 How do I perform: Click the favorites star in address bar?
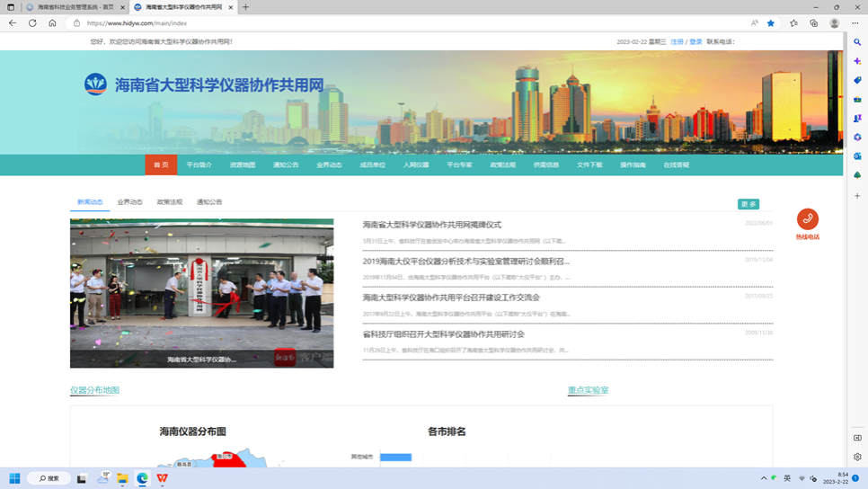click(x=771, y=23)
